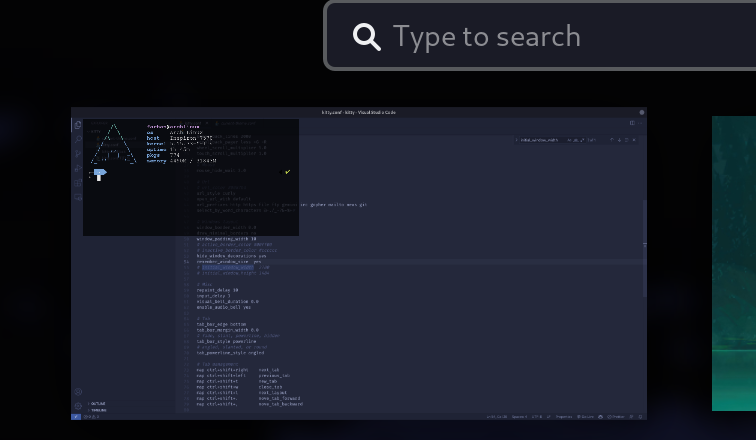Image resolution: width=756 pixels, height=440 pixels.
Task: Click the line 'visual_bell_duration 0.0'
Action: 228,301
